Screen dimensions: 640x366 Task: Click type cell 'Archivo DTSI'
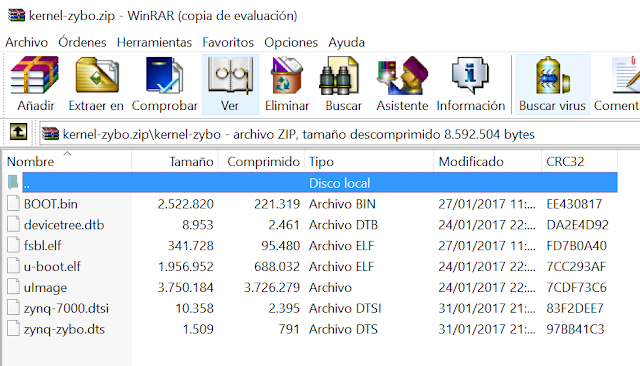(345, 308)
